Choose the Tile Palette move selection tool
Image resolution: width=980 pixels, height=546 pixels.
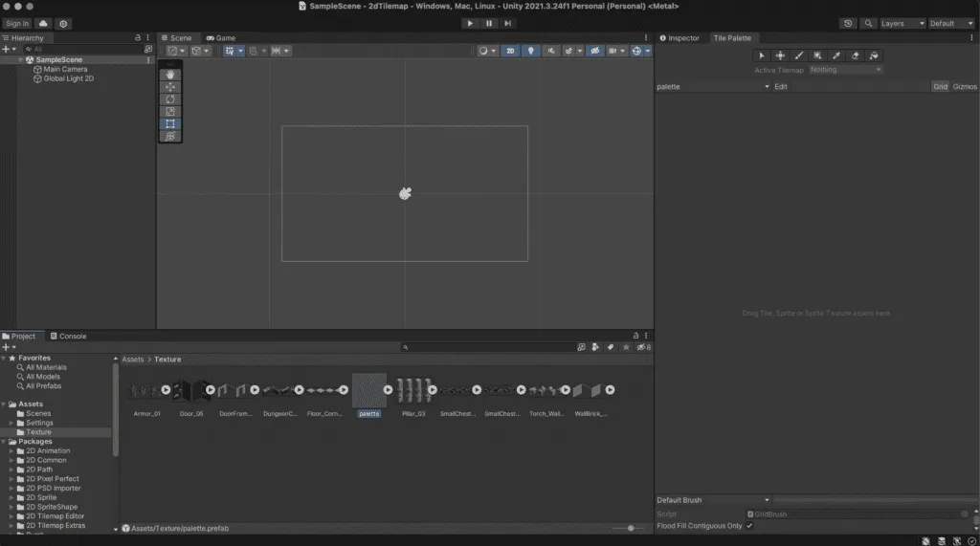(780, 55)
